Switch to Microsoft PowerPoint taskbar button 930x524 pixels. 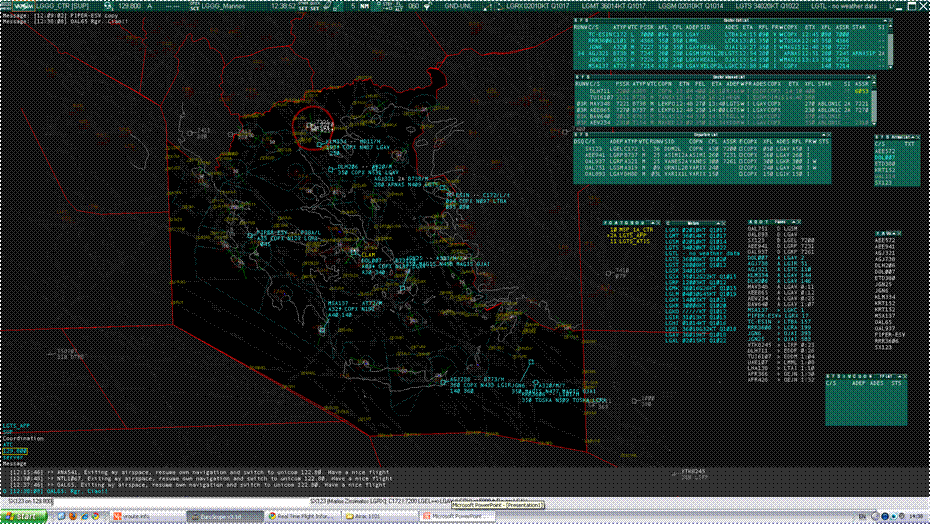coord(457,516)
